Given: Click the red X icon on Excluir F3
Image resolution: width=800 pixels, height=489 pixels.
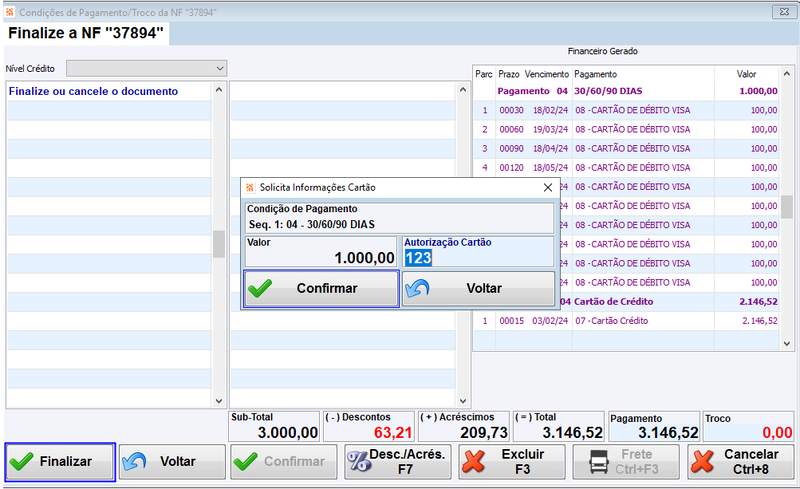Looking at the screenshot, I should pos(474,461).
